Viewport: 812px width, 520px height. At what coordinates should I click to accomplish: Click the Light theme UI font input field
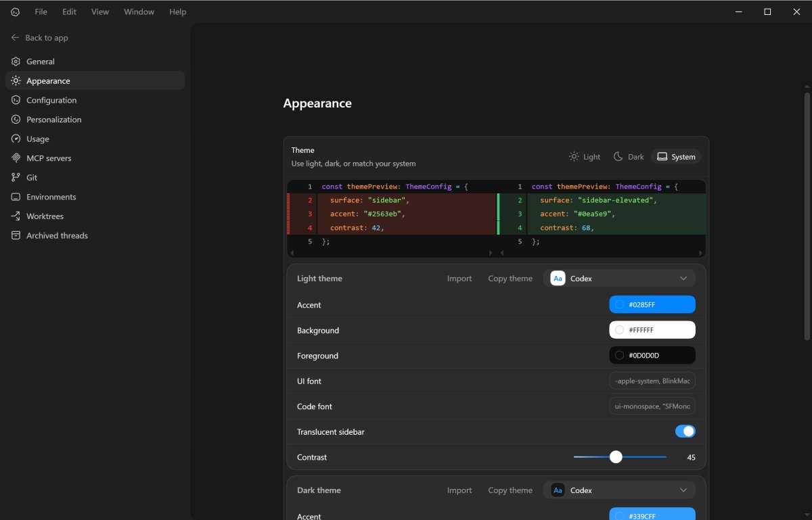(x=652, y=381)
